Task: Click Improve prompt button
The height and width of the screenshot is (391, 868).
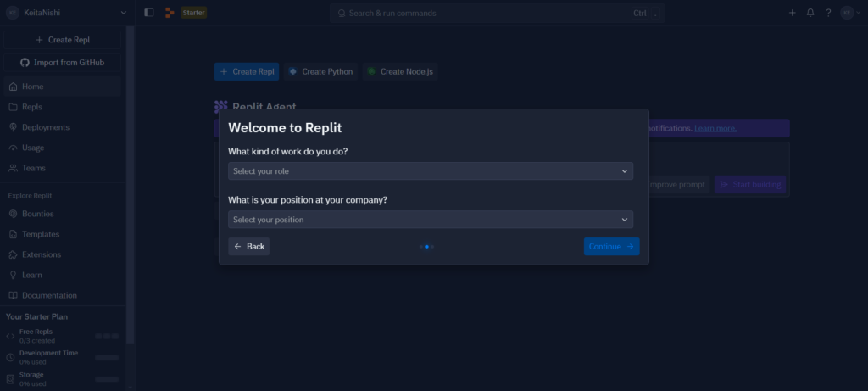Action: point(679,184)
